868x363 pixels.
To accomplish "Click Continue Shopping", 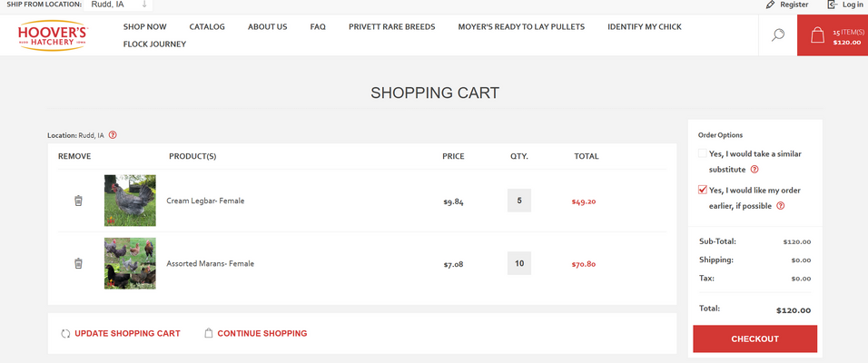I will pyautogui.click(x=262, y=334).
